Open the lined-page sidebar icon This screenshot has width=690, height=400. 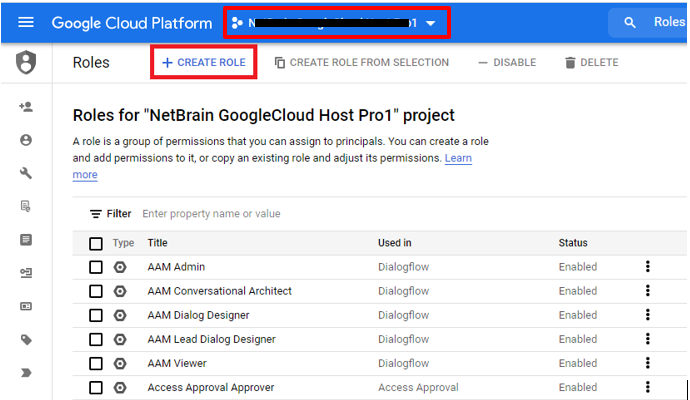click(26, 239)
